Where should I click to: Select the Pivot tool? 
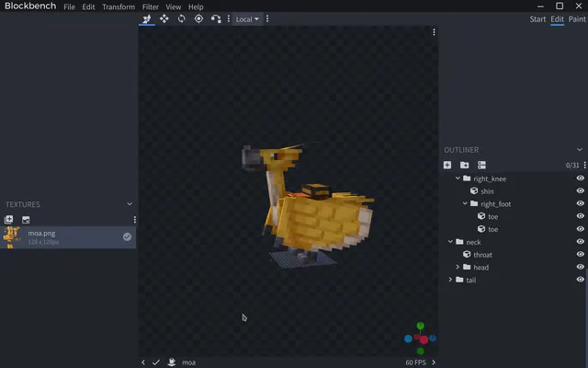pos(198,18)
